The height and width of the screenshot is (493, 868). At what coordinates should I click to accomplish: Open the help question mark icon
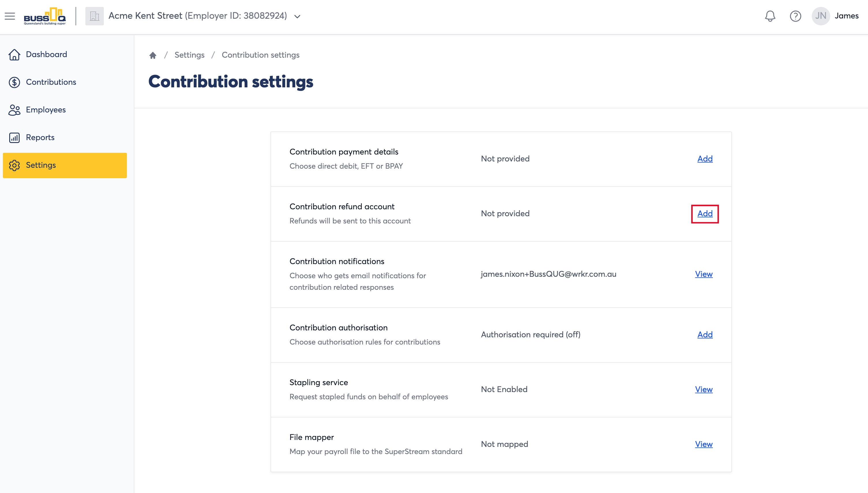click(x=795, y=16)
